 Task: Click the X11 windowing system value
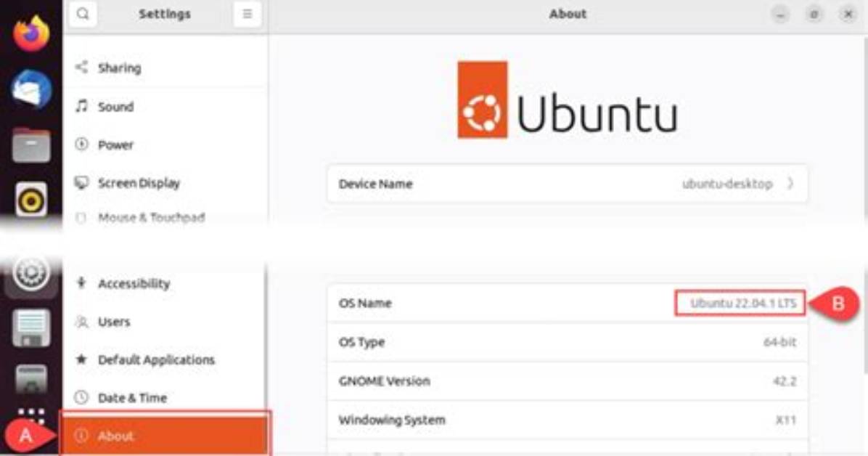coord(785,420)
